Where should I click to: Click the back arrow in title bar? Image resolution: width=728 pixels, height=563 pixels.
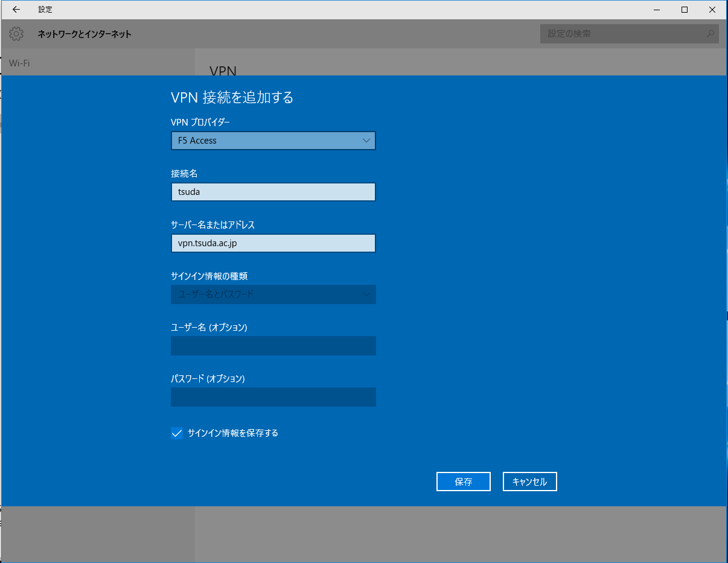pyautogui.click(x=16, y=10)
